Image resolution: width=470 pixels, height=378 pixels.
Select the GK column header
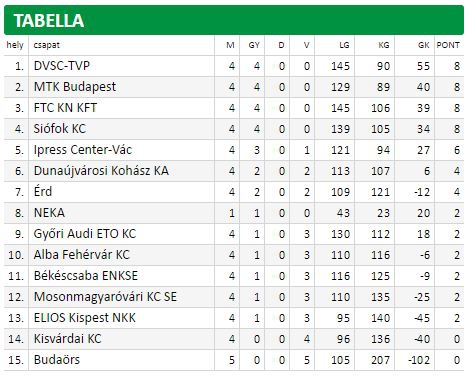(424, 45)
